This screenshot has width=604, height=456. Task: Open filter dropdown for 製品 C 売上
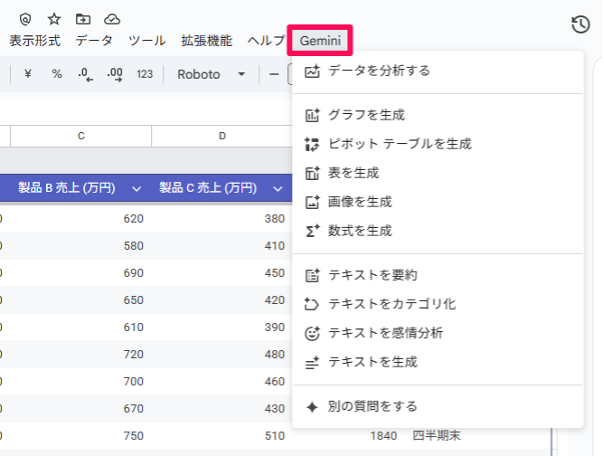tap(278, 189)
